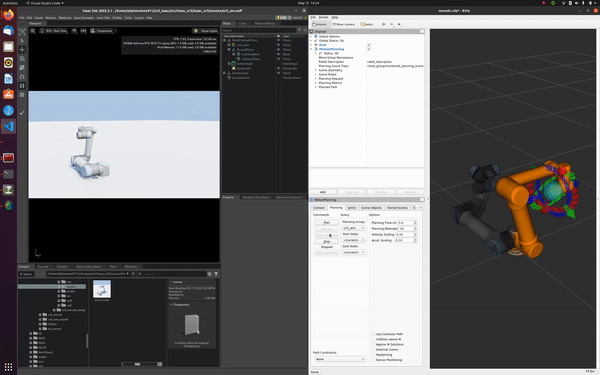Screen dimensions: 600x375
Task: Open Ubuntu Software from the dock
Action: 8,94
